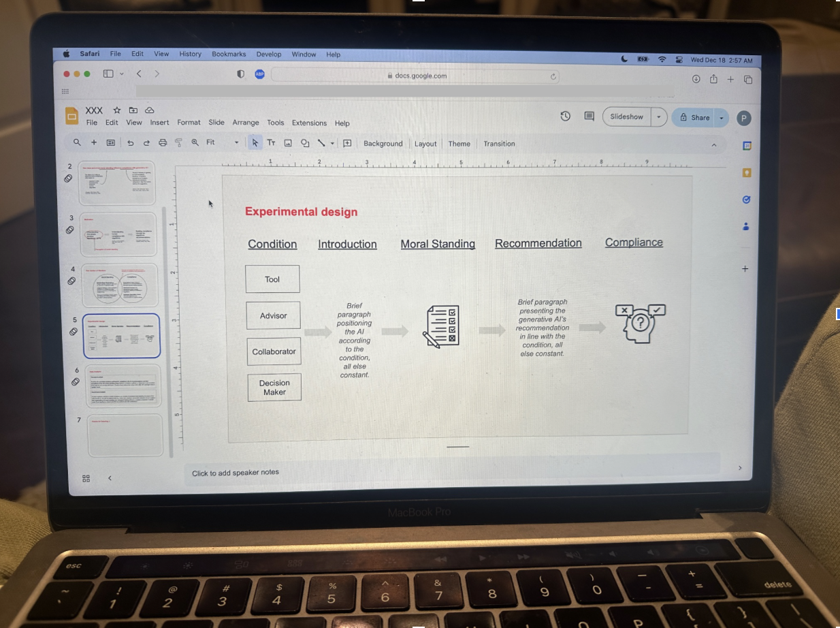This screenshot has width=840, height=628.
Task: Click the Transition button
Action: click(499, 144)
